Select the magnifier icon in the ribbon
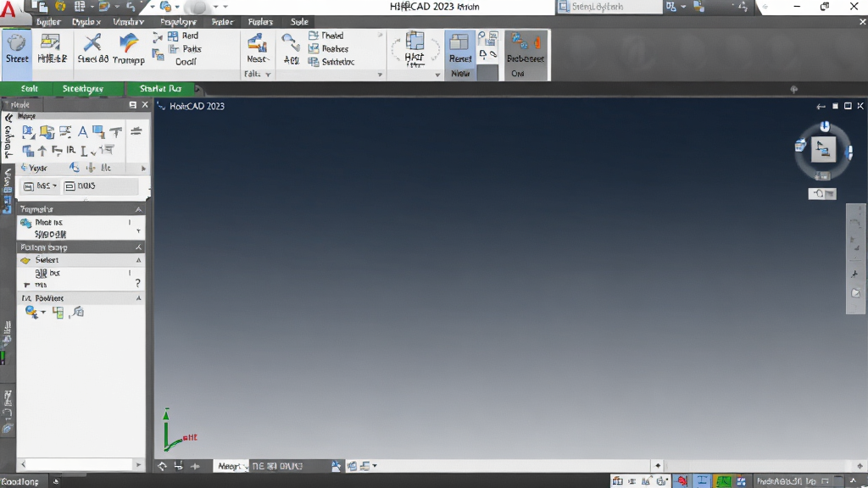 tap(291, 42)
